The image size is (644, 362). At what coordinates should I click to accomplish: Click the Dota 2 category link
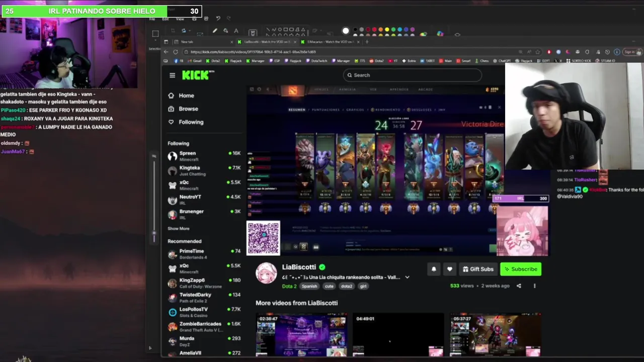point(289,286)
